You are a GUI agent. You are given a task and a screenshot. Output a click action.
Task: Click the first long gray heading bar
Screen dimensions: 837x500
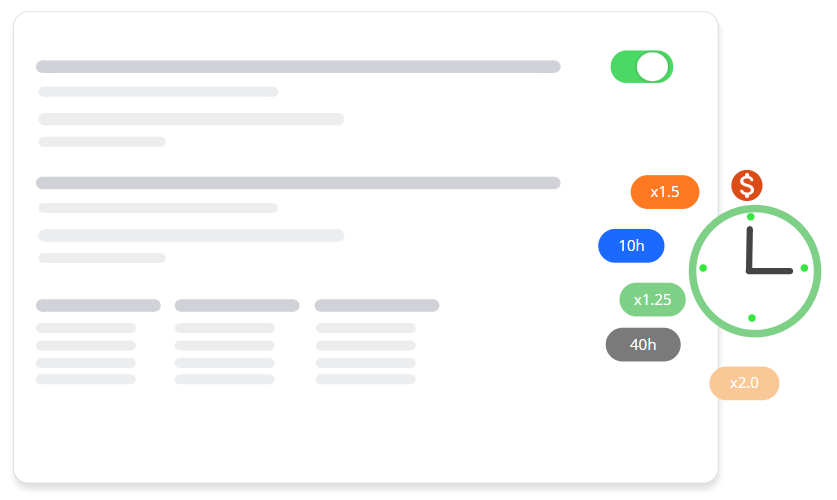(298, 67)
